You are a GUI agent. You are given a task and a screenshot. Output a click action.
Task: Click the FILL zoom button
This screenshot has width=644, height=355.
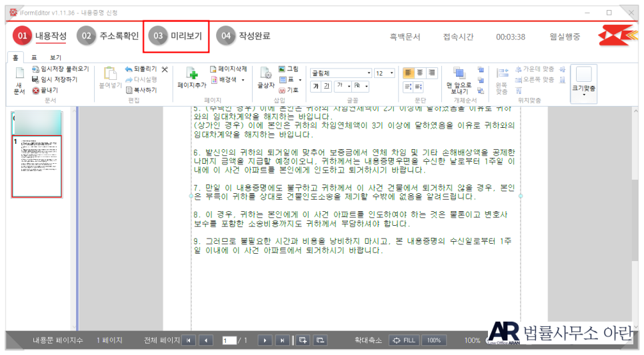[404, 340]
